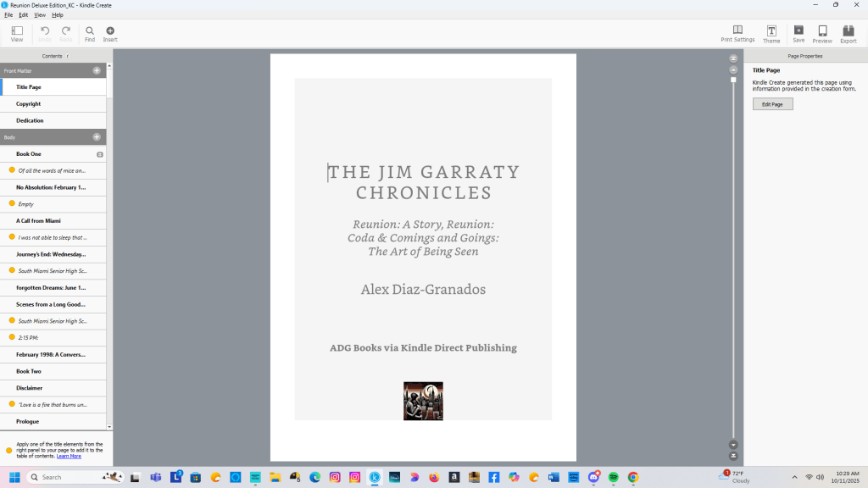Screen dimensions: 868x488
Task: Open the File menu
Action: pos(8,15)
